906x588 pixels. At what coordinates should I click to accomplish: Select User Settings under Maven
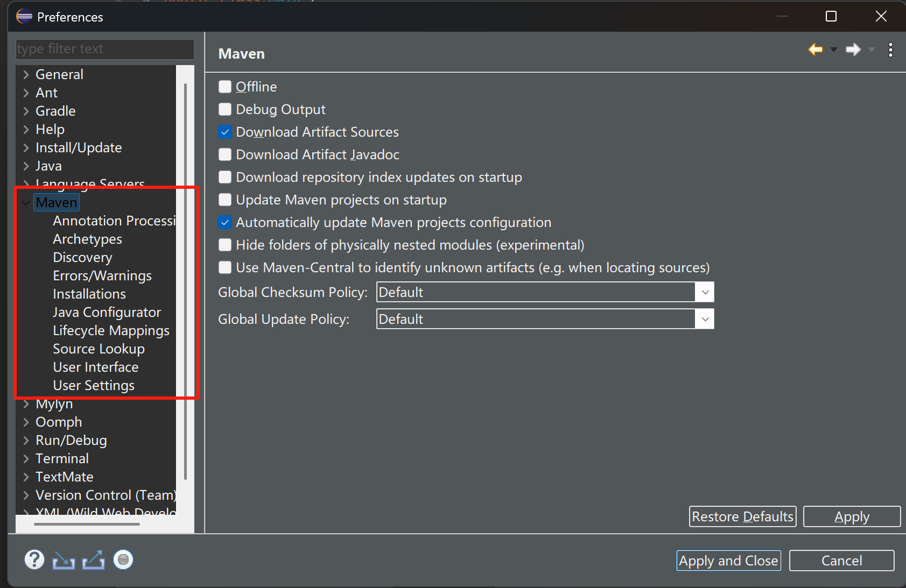click(94, 385)
